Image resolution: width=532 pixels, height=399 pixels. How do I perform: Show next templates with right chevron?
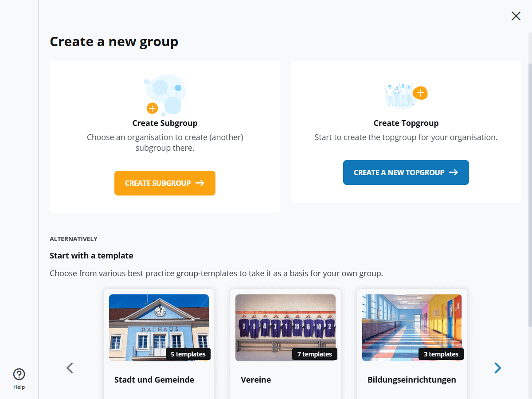[497, 368]
